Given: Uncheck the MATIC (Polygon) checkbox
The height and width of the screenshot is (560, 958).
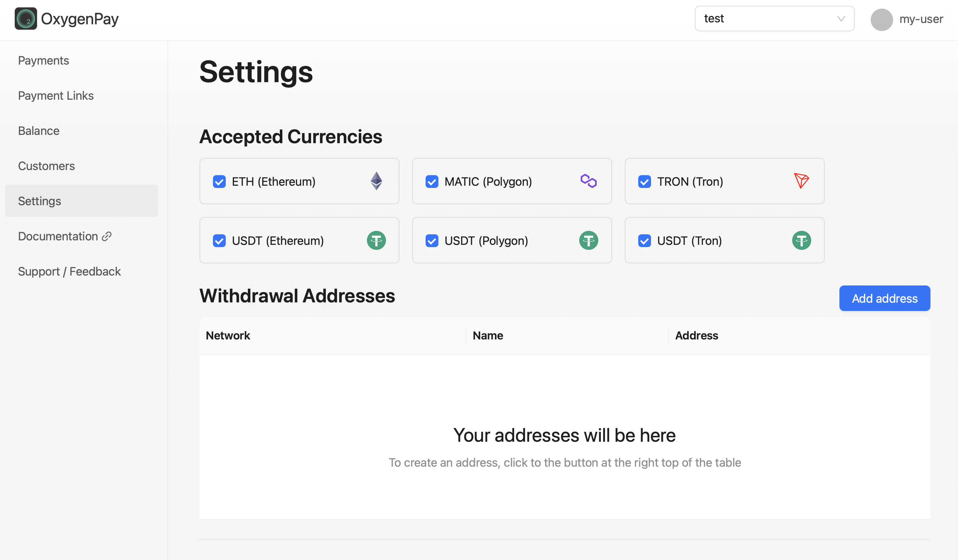Looking at the screenshot, I should 431,182.
